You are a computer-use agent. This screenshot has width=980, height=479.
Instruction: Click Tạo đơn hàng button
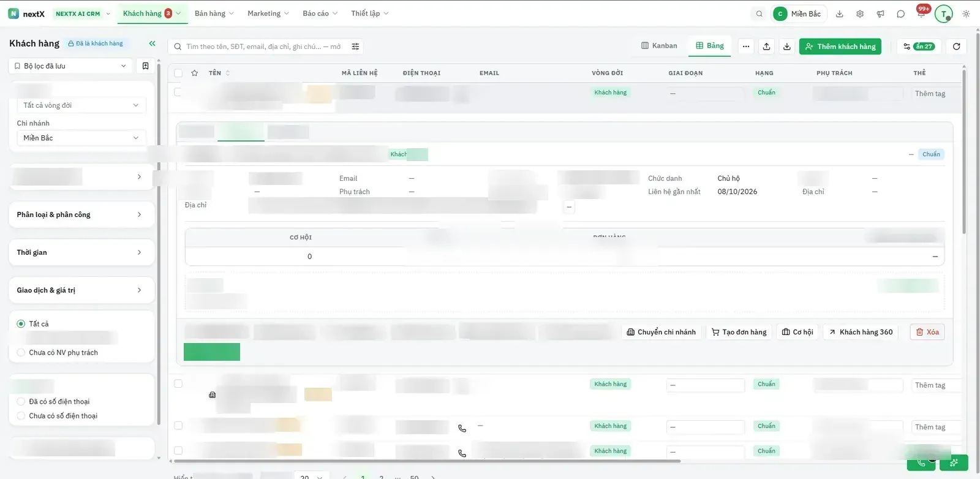coord(739,332)
